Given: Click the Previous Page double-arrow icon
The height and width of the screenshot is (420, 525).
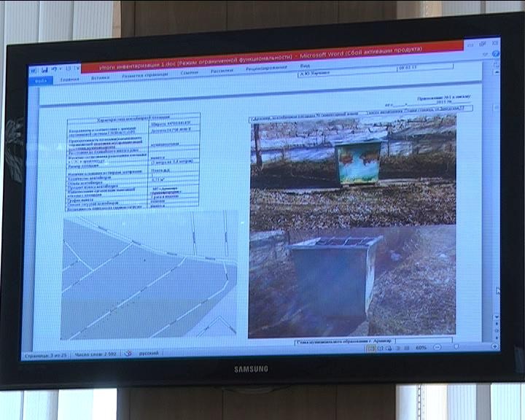Looking at the screenshot, I should [x=497, y=324].
